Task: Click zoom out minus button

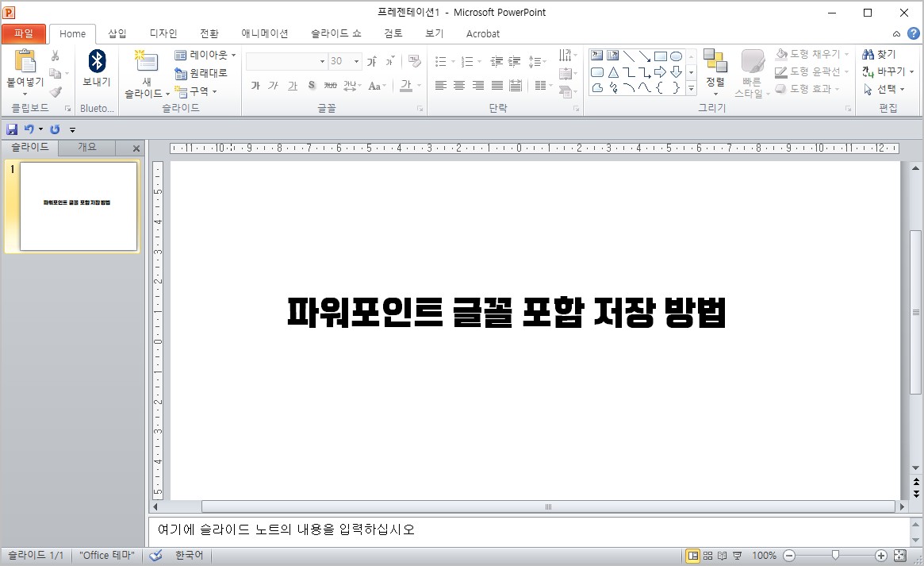Action: tap(790, 556)
